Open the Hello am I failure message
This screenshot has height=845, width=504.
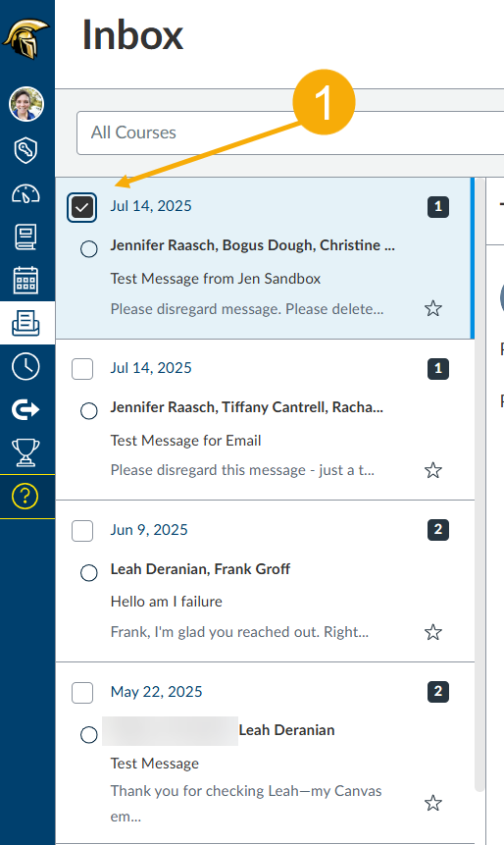click(x=167, y=602)
